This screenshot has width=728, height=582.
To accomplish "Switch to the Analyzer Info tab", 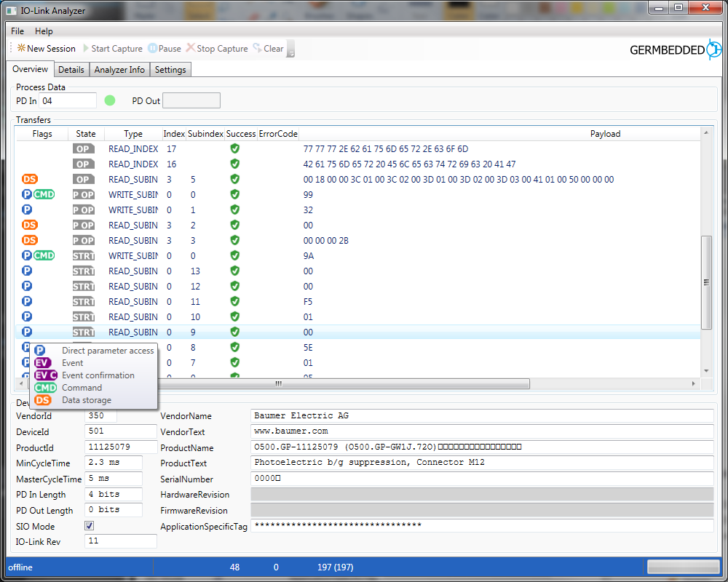I will (119, 70).
